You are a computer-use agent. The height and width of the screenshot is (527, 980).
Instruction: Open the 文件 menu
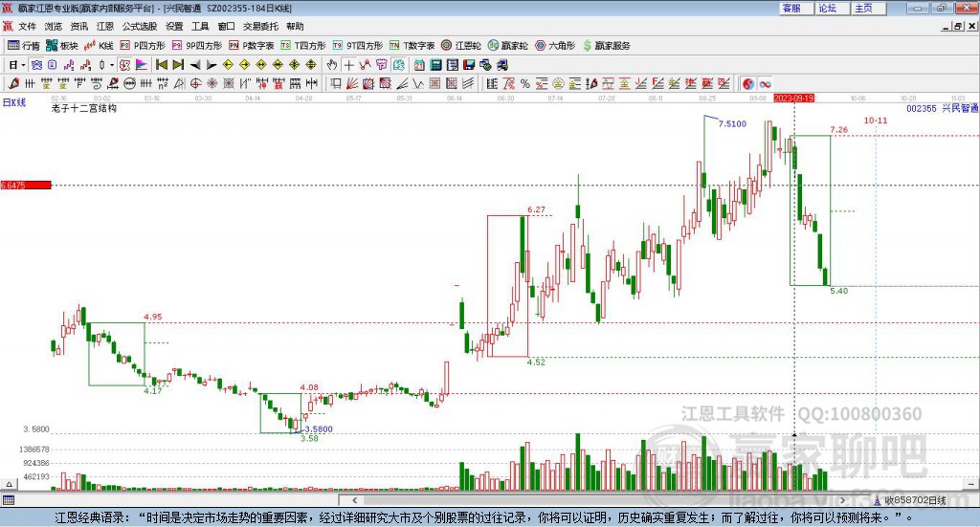tap(27, 26)
